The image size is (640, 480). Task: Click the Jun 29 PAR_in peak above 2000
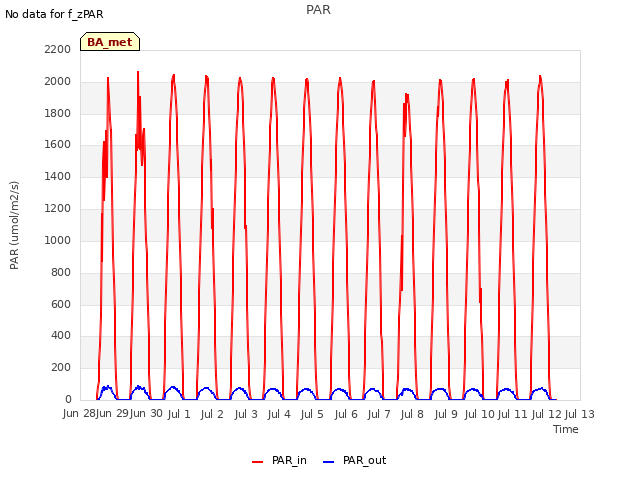138,73
